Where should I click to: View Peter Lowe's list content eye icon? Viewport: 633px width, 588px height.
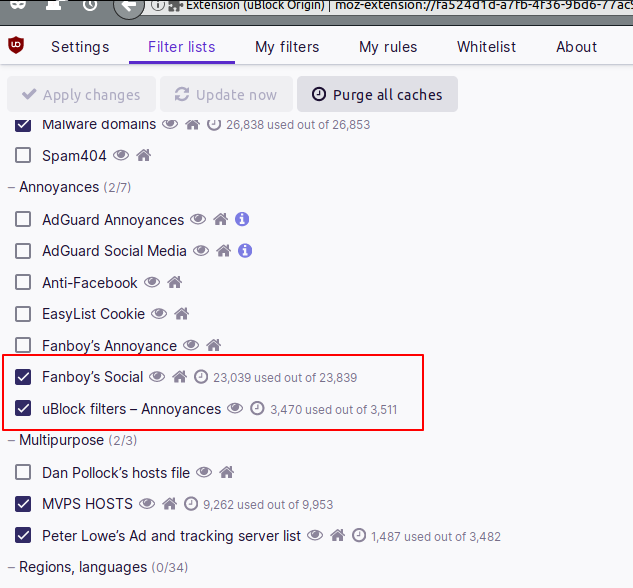click(315, 535)
